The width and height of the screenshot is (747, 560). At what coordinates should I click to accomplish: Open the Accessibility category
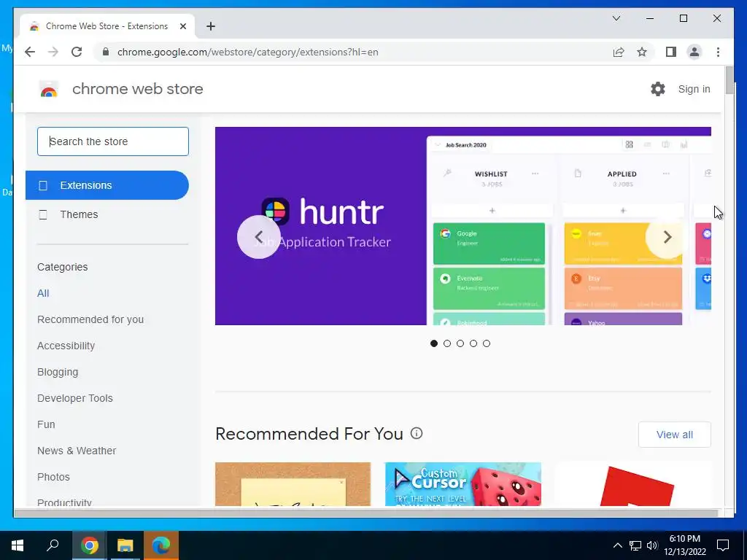66,346
